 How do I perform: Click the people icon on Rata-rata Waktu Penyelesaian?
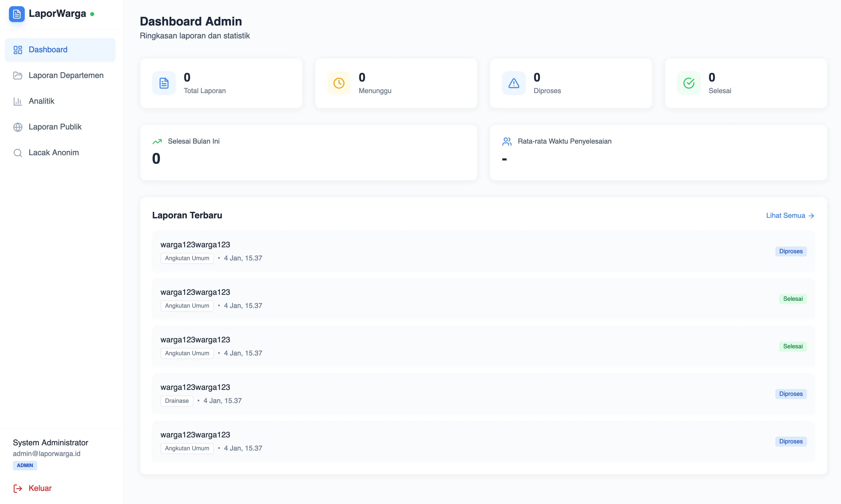(x=507, y=141)
